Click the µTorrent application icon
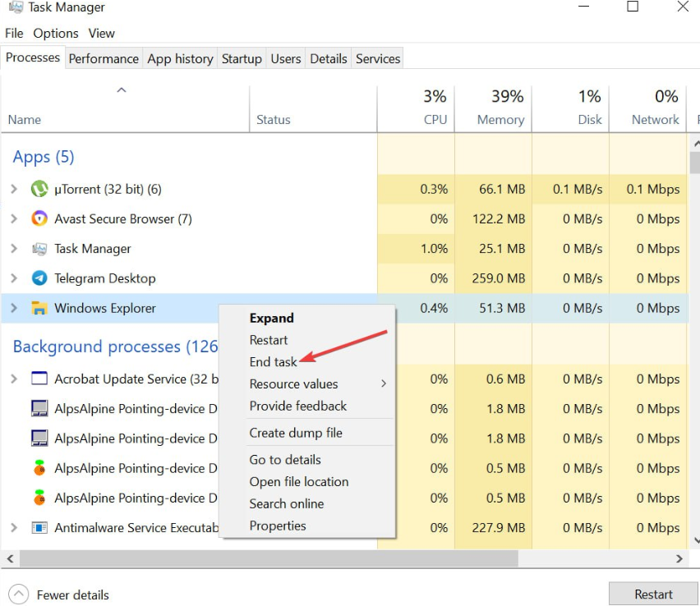Screen dimensions: 700x606 tap(39, 189)
